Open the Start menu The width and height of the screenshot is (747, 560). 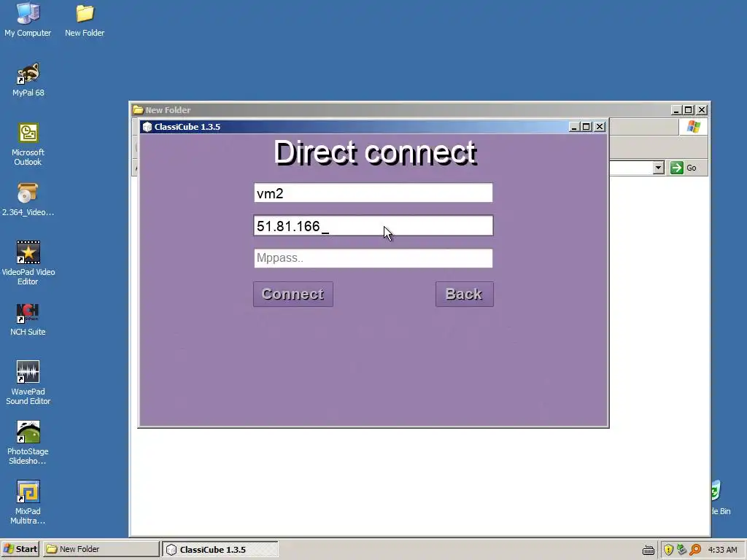(x=20, y=549)
